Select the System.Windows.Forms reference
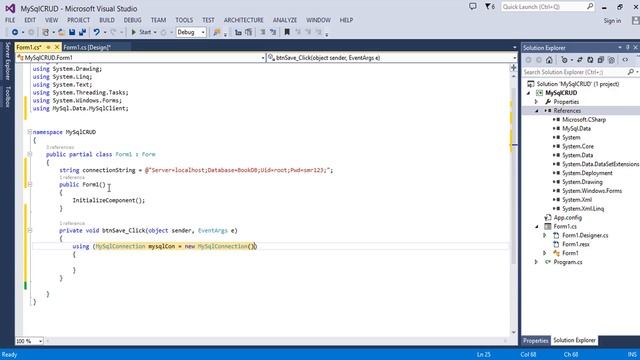 coord(592,191)
